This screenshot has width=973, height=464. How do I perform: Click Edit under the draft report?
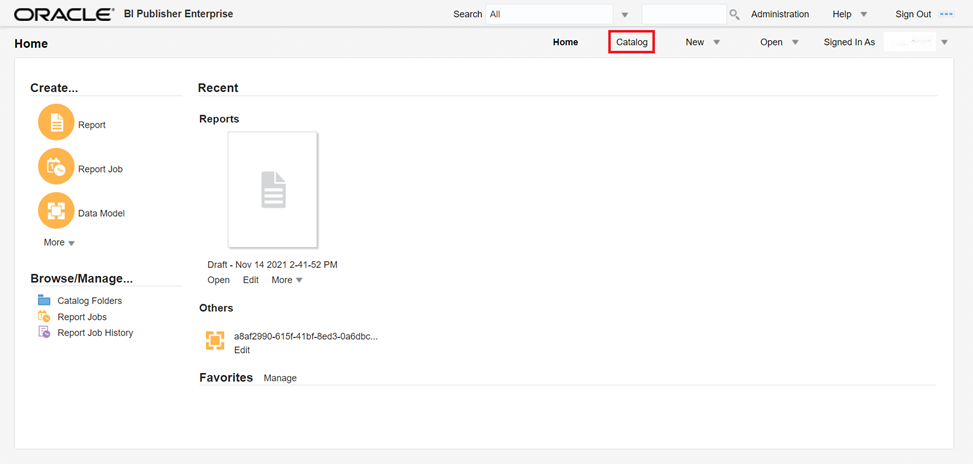coord(251,280)
